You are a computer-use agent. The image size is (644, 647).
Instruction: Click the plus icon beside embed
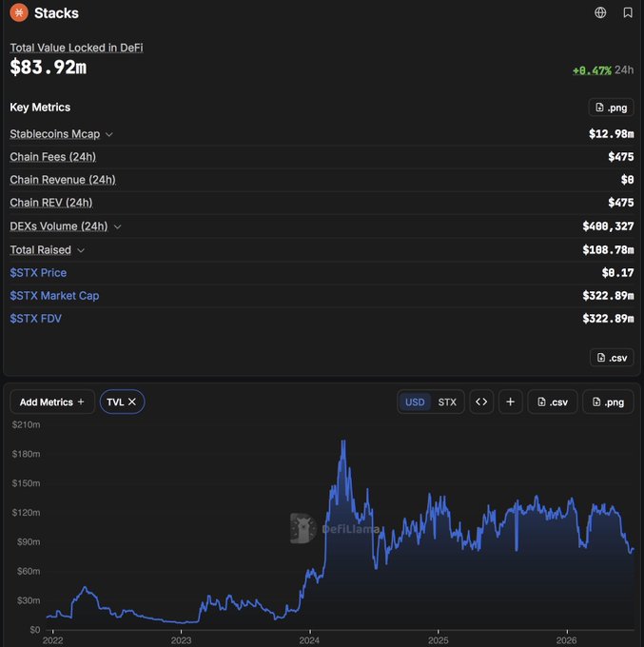[x=510, y=402]
